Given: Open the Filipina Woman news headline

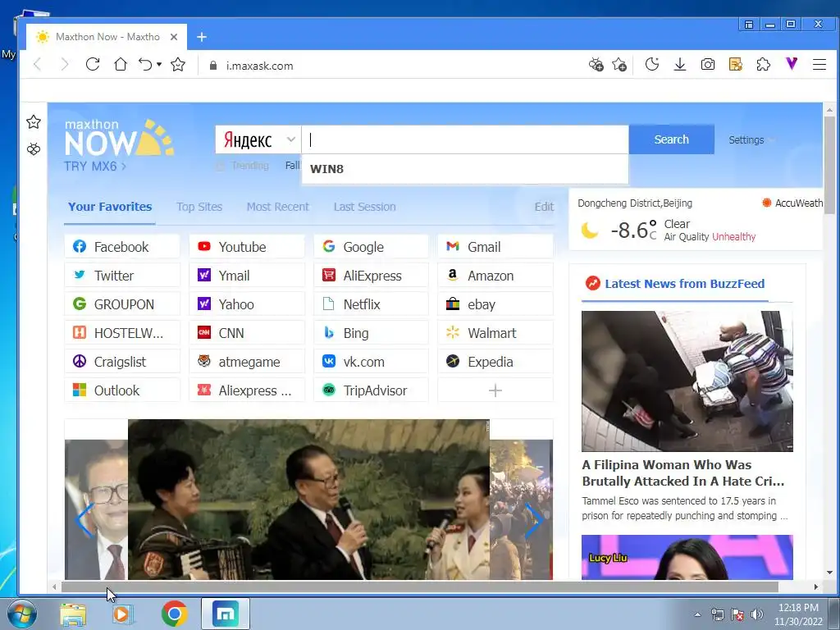Looking at the screenshot, I should (x=683, y=472).
